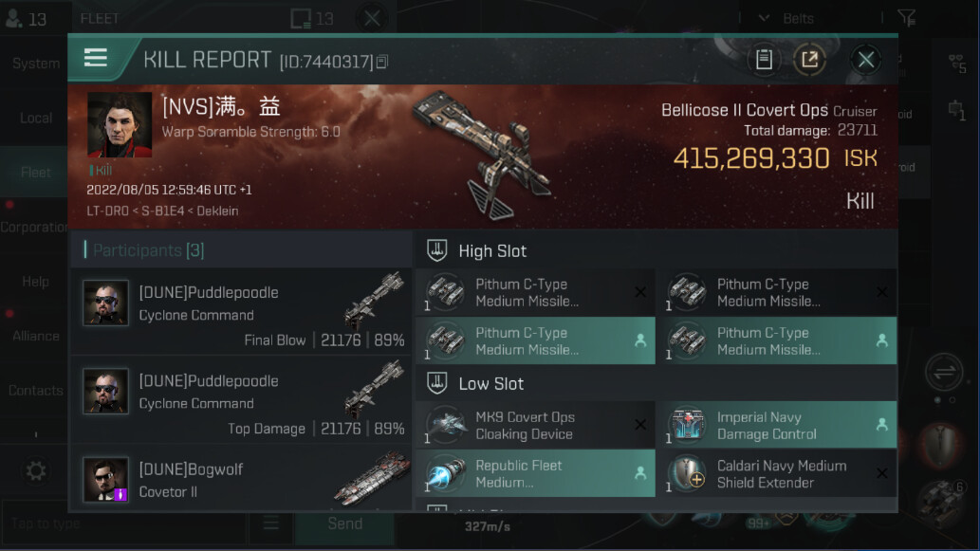Switch to the Local chat tab
980x551 pixels.
pos(36,118)
